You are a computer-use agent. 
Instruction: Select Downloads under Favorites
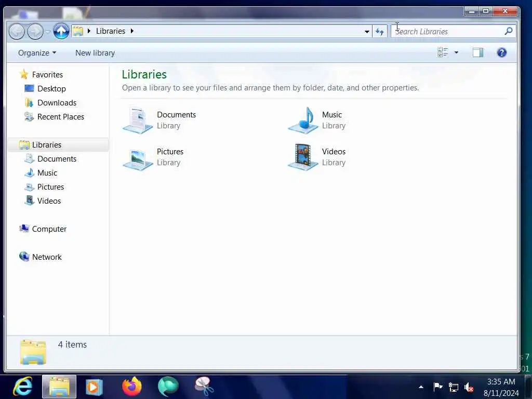(57, 102)
